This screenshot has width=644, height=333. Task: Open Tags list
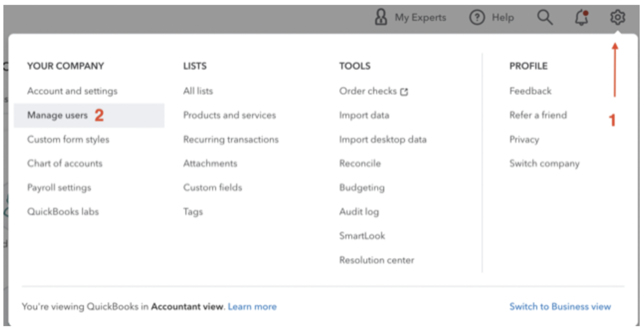click(x=193, y=212)
